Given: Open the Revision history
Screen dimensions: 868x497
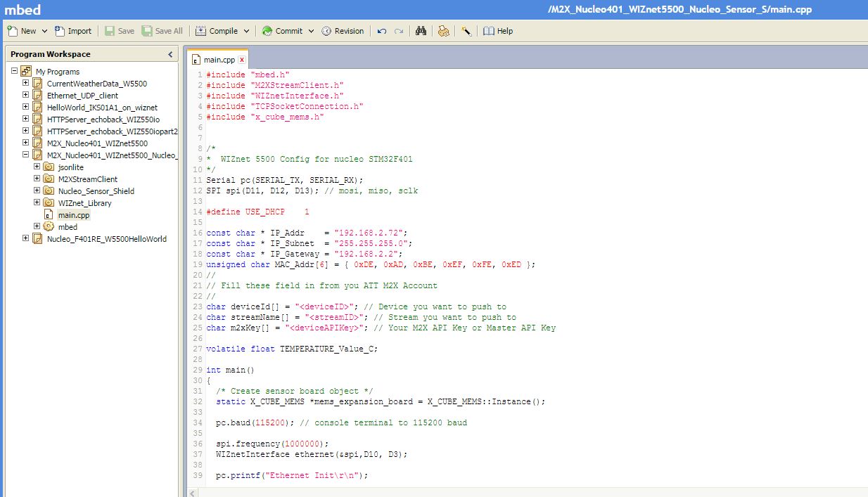Looking at the screenshot, I should point(343,31).
